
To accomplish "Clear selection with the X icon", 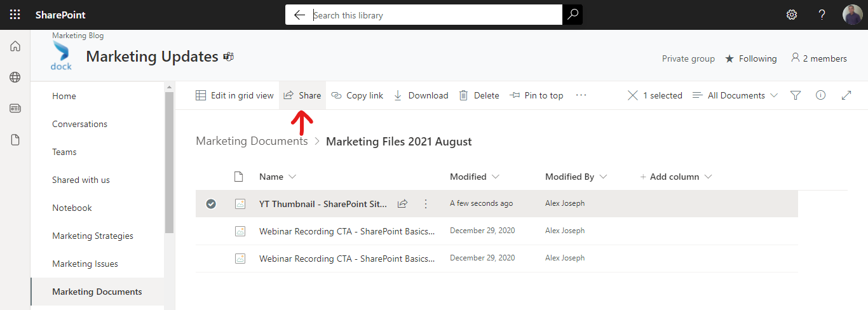I will click(632, 95).
